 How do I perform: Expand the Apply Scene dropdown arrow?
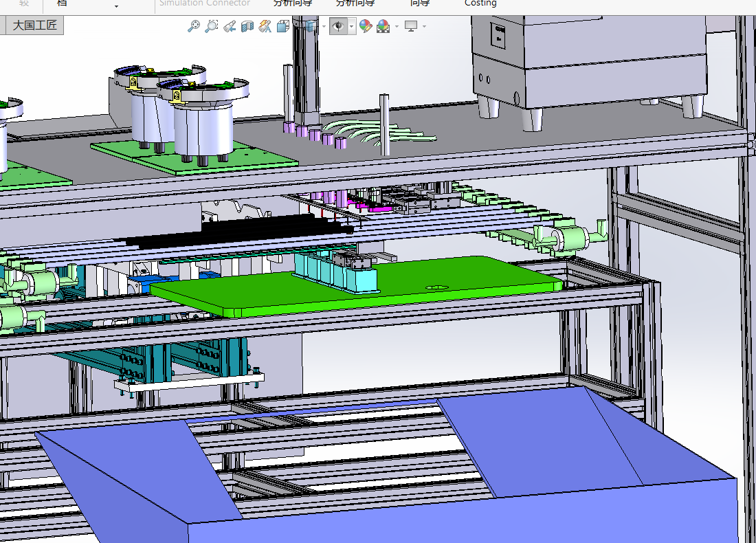click(397, 27)
